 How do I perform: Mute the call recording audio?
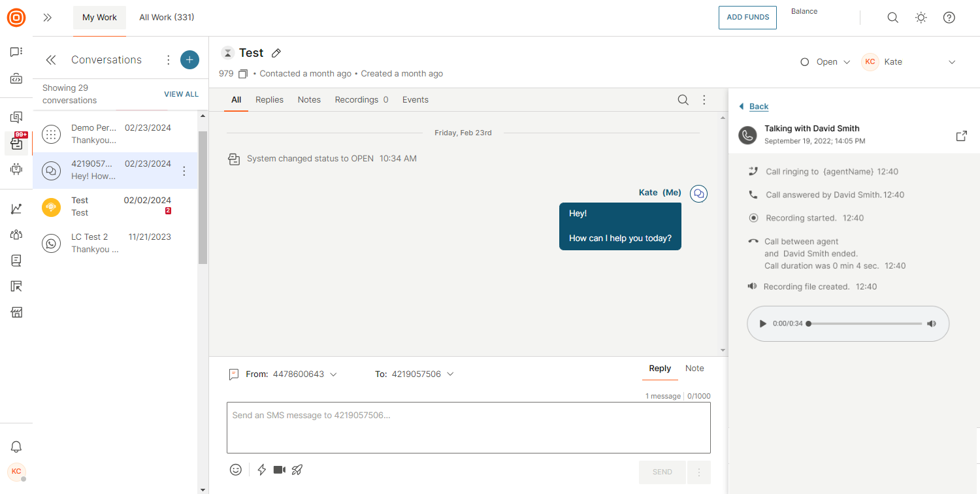[932, 323]
